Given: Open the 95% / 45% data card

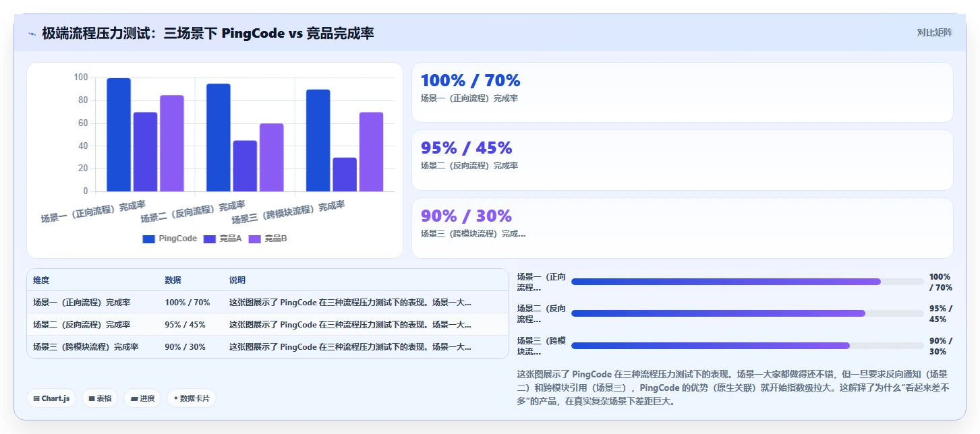Looking at the screenshot, I should [x=682, y=160].
